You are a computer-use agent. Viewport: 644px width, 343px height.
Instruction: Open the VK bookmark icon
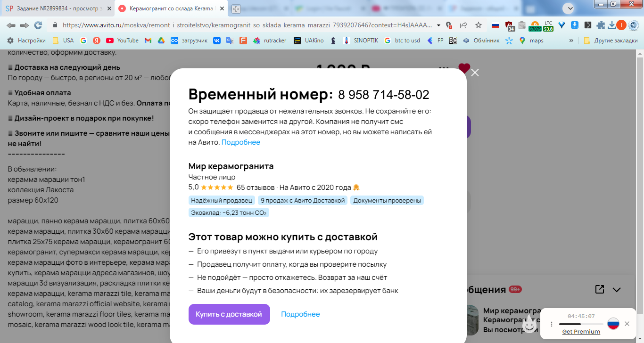pos(216,41)
